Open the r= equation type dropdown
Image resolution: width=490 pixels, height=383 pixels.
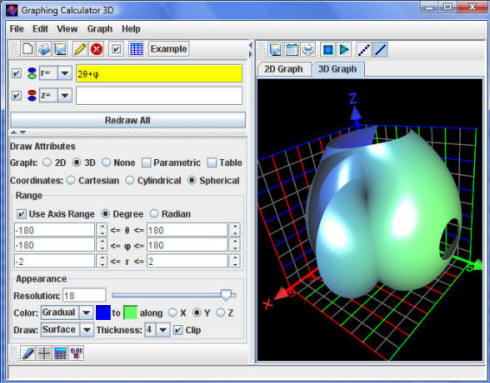pyautogui.click(x=65, y=73)
